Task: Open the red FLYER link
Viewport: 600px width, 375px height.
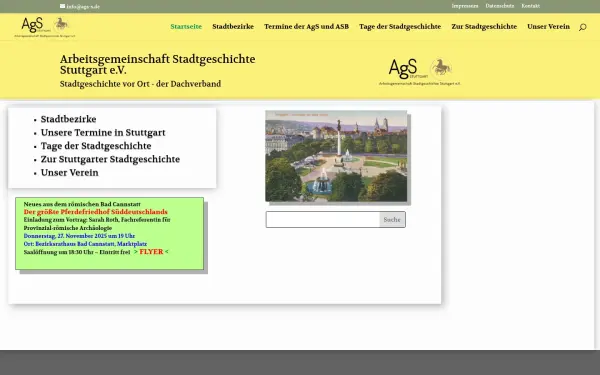Action: pyautogui.click(x=151, y=252)
